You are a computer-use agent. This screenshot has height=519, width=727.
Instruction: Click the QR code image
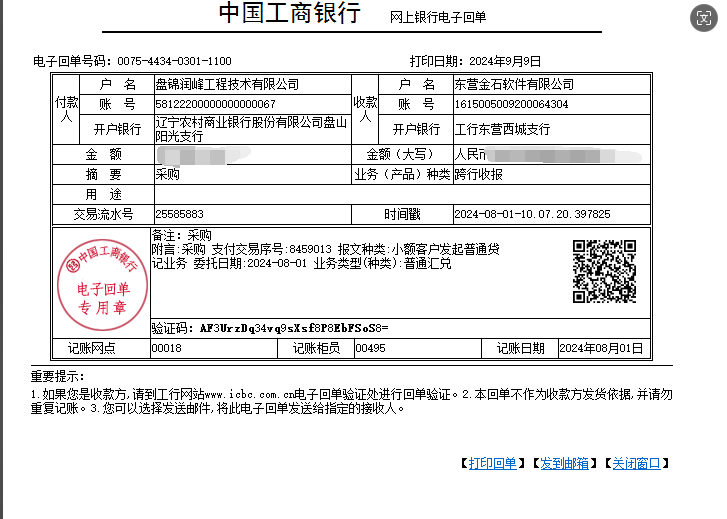coord(604,271)
